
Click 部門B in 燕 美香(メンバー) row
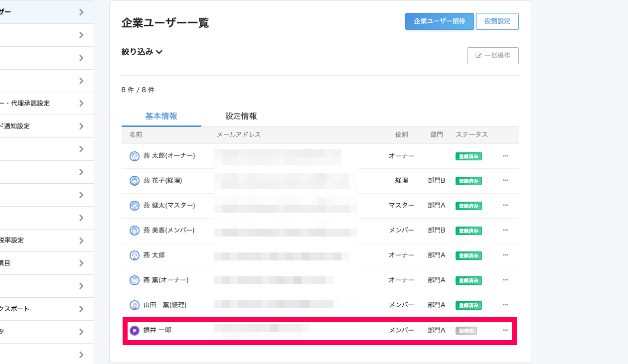437,231
